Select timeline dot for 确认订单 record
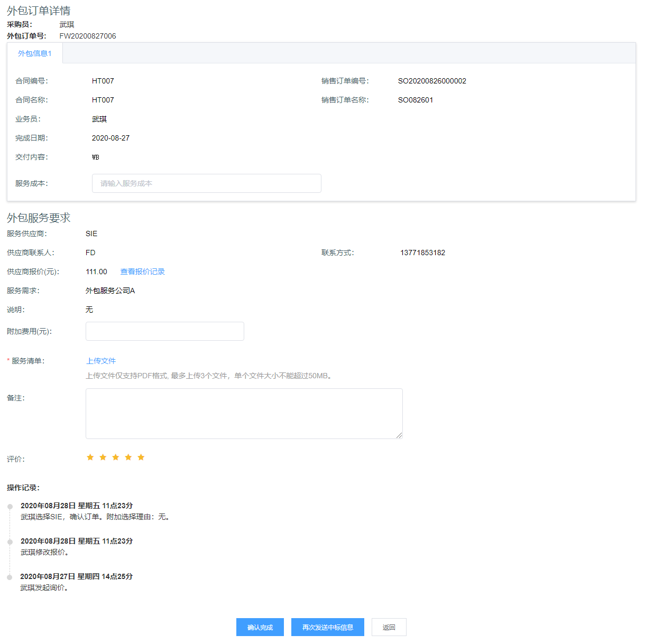 pos(10,507)
